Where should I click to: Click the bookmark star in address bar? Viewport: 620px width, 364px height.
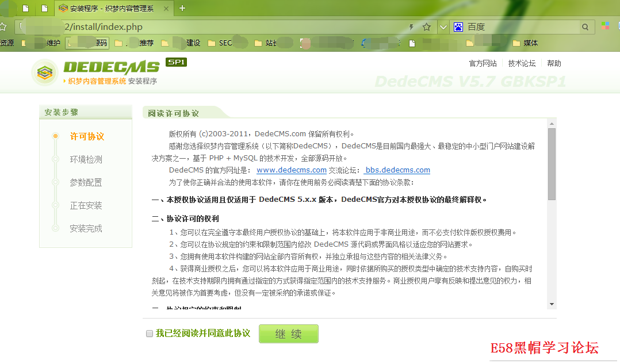(x=427, y=27)
